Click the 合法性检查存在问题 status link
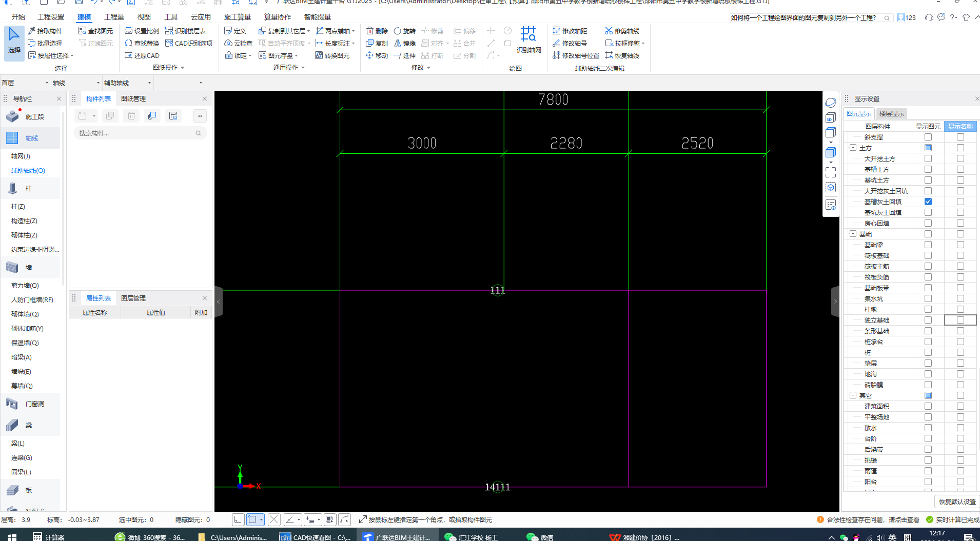Image resolution: width=980 pixels, height=541 pixels. [x=868, y=519]
